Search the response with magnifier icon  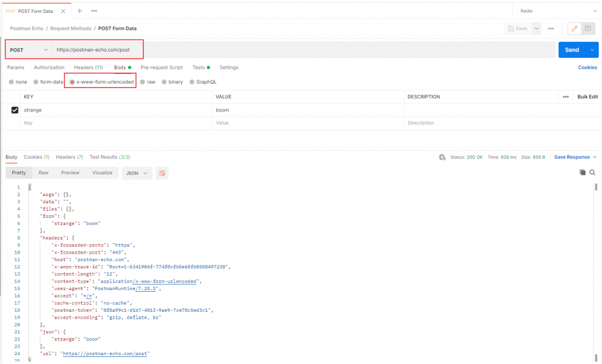pos(593,173)
